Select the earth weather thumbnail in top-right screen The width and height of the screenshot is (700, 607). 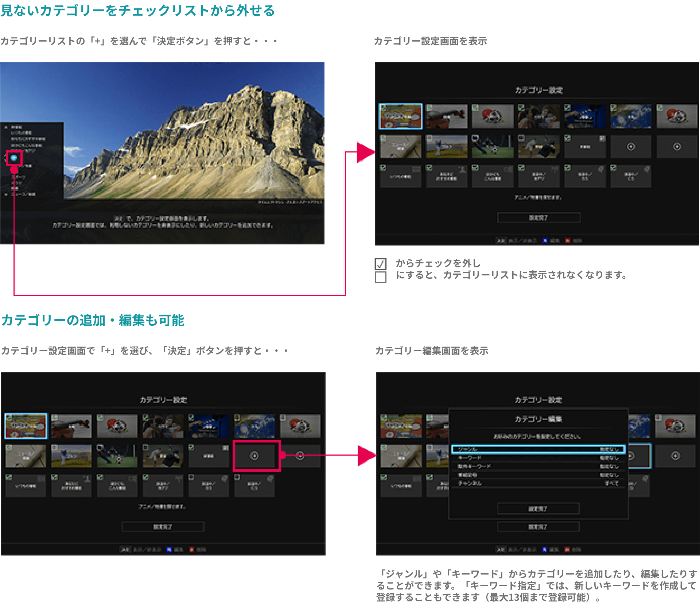631,117
